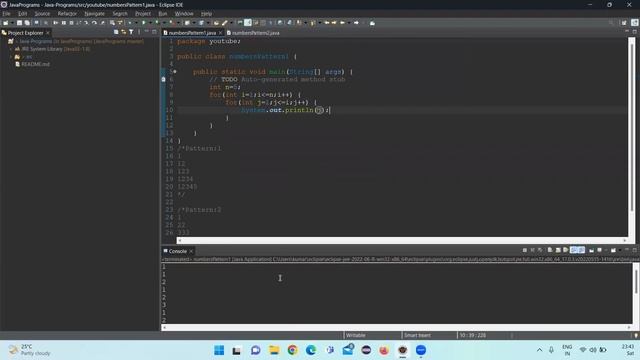
Task: Open the File menu
Action: tap(7, 13)
